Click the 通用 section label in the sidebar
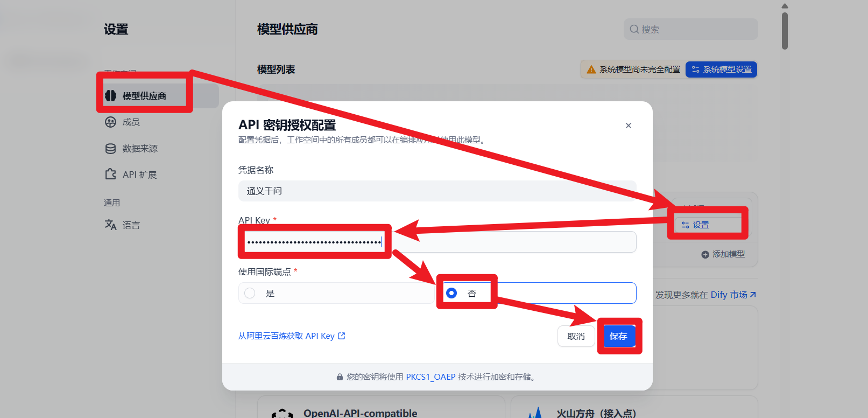The image size is (868, 418). (x=112, y=203)
